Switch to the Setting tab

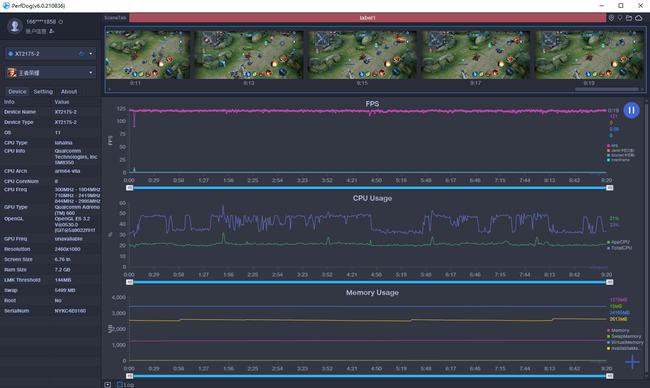43,92
